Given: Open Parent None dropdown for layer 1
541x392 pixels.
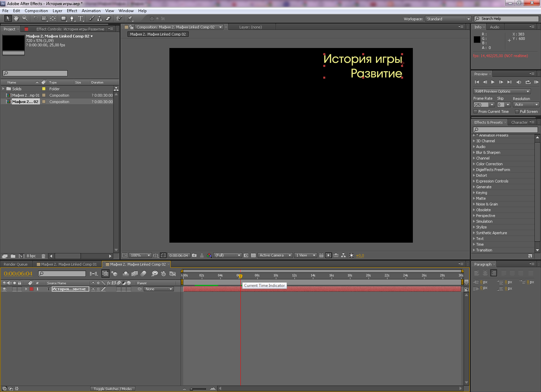Looking at the screenshot, I should 159,289.
